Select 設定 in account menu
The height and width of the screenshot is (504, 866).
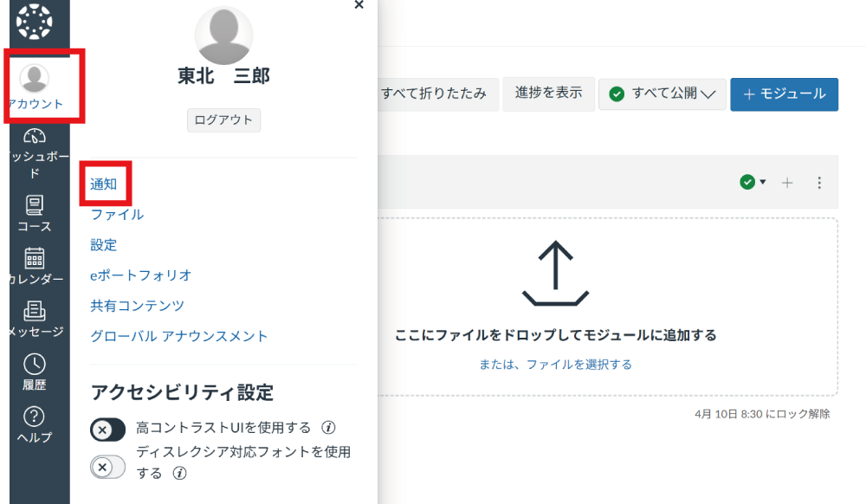[x=104, y=245]
